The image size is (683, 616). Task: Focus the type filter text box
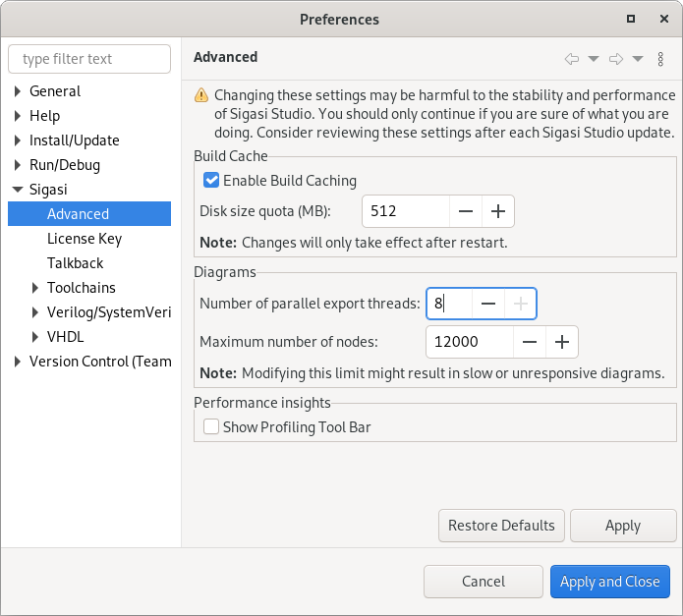(89, 59)
